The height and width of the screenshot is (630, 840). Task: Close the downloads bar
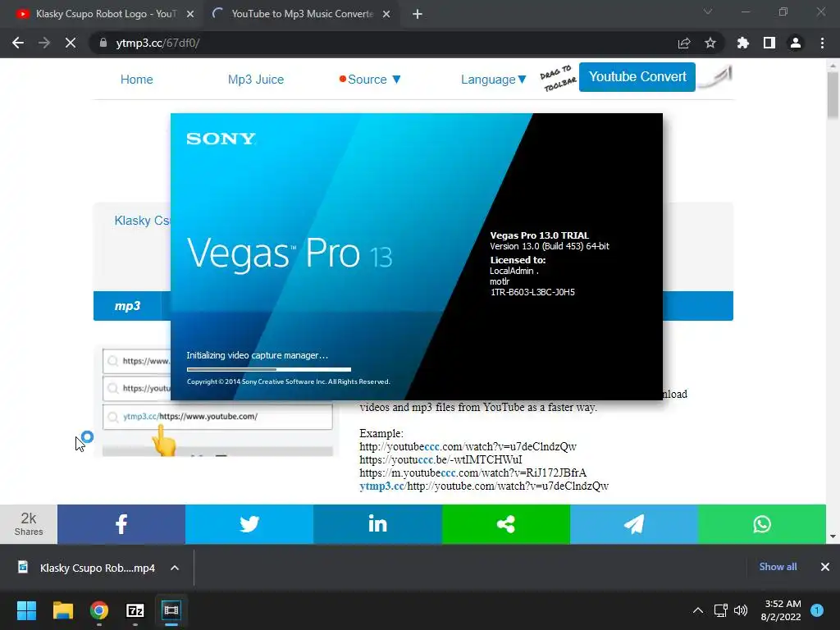[x=825, y=567]
